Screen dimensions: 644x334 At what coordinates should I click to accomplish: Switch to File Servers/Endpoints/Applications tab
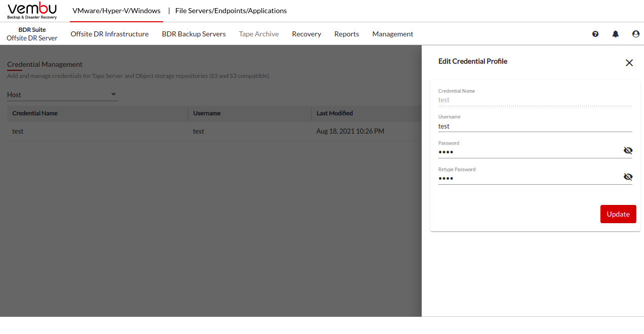[231, 11]
